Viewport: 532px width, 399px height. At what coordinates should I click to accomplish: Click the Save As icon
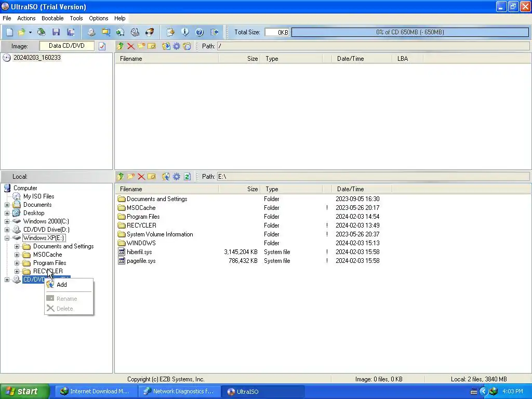pyautogui.click(x=71, y=32)
